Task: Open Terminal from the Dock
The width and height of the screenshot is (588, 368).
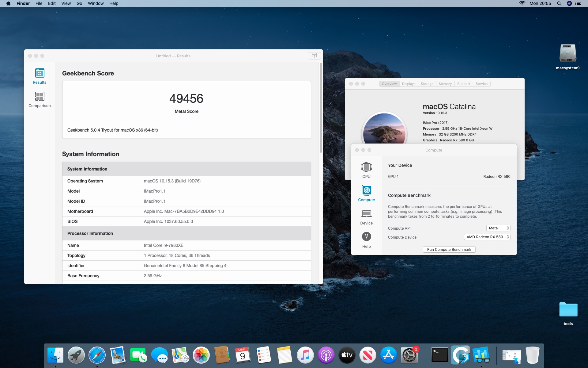Action: click(439, 355)
